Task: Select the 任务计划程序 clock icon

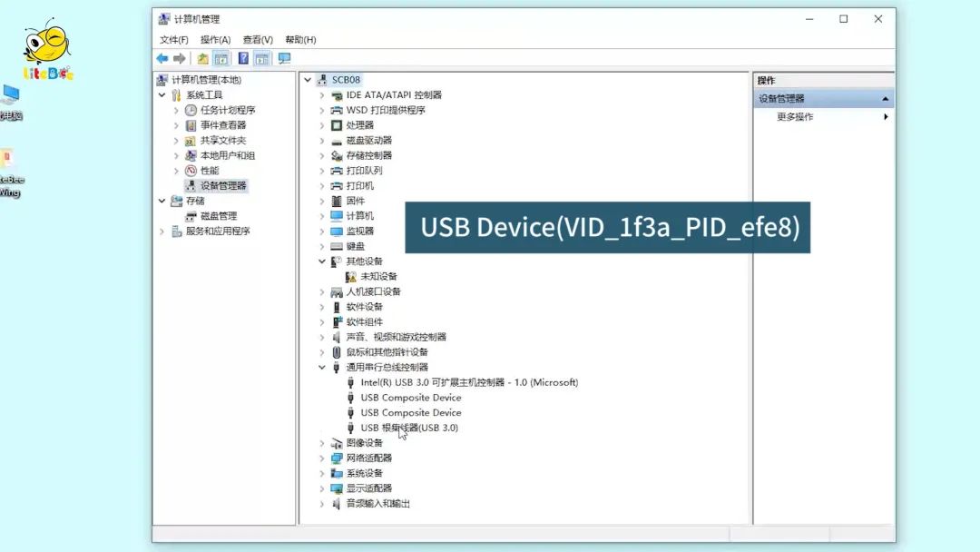Action: [x=191, y=110]
